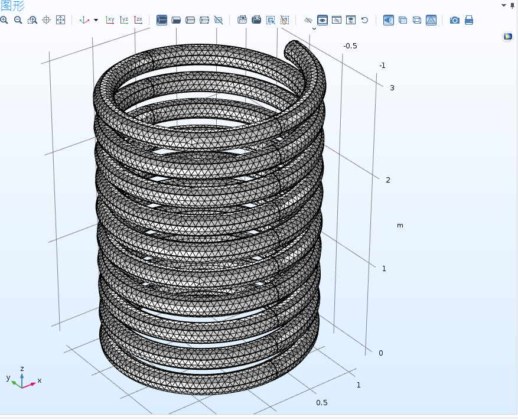Click the Zoom Out magnifier icon
Screen dimensions: 518x420
tap(18, 20)
